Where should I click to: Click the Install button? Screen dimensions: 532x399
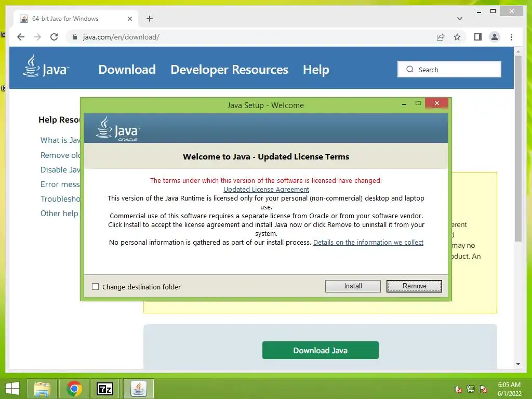click(353, 286)
